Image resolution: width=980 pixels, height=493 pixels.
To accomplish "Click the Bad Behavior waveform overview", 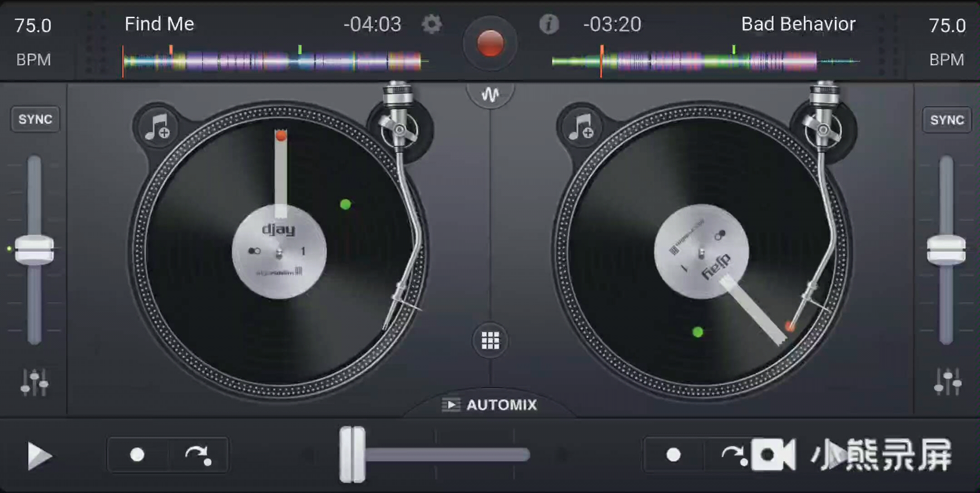I will (706, 61).
